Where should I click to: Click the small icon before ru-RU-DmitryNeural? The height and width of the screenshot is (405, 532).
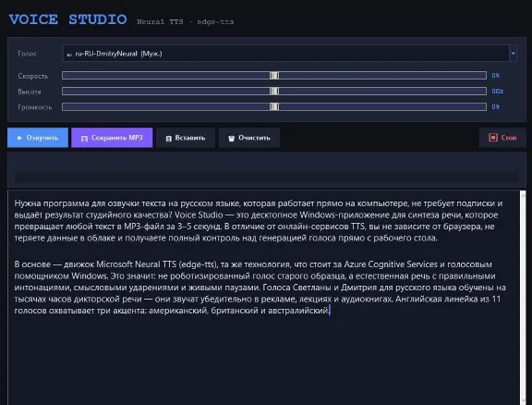pos(69,54)
